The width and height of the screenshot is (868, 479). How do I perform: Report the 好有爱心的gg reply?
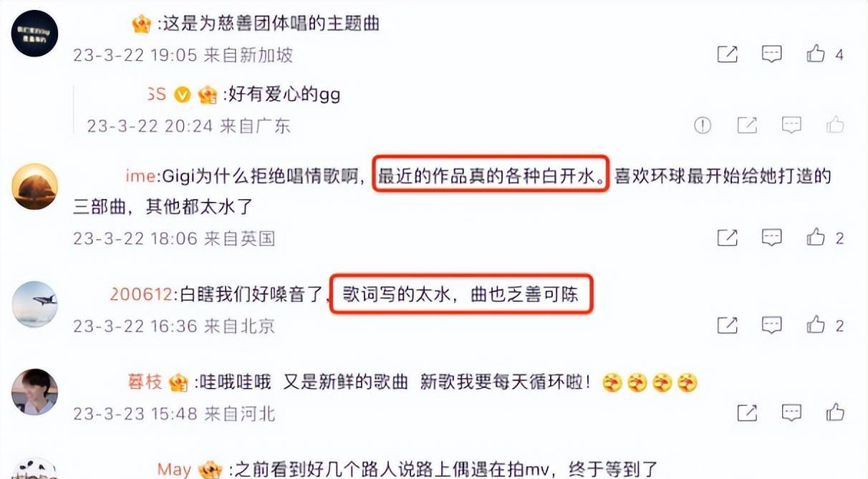point(703,126)
